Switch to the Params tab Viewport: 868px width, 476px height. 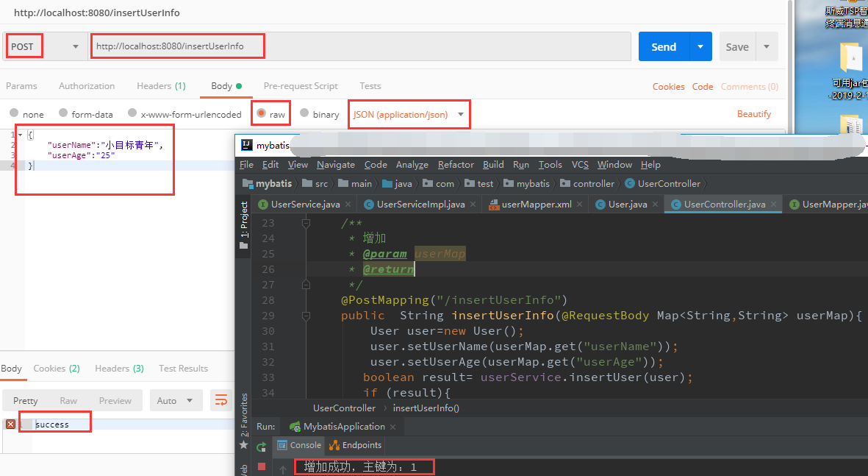[x=21, y=86]
